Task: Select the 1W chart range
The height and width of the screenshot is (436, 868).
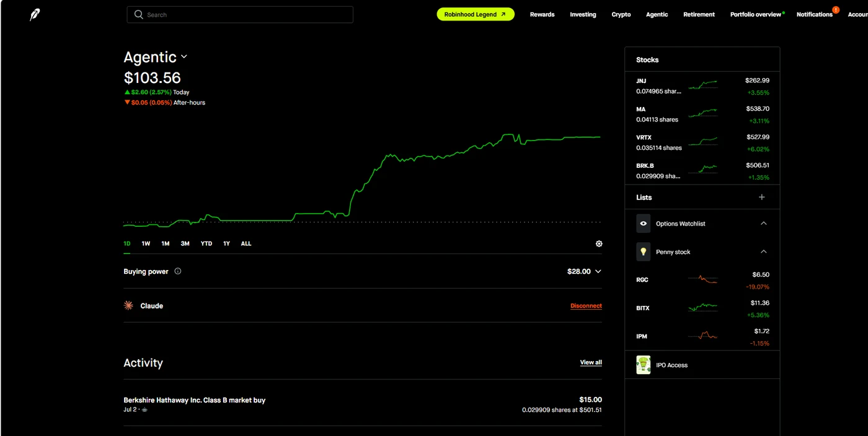Action: click(x=146, y=243)
